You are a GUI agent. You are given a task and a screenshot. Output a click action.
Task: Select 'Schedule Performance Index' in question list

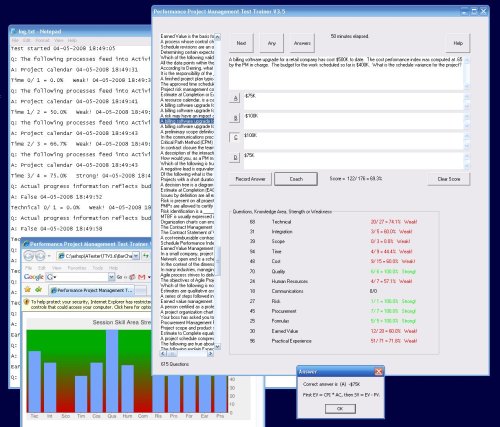pyautogui.click(x=187, y=243)
